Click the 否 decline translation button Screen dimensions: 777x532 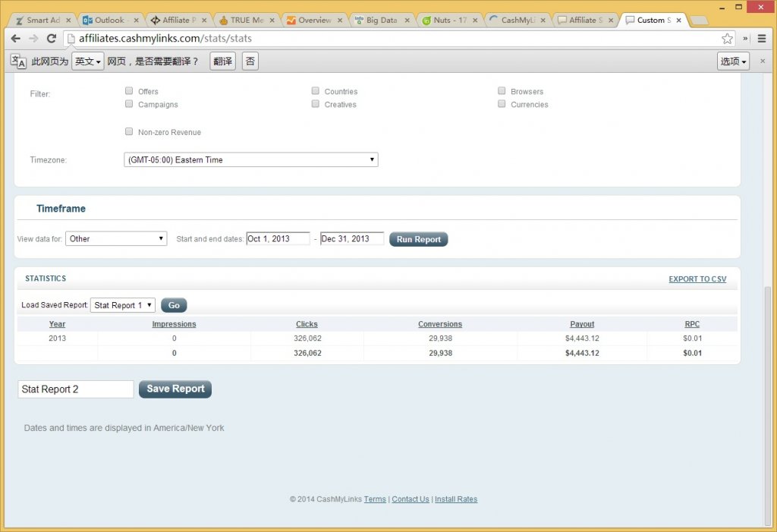(250, 61)
